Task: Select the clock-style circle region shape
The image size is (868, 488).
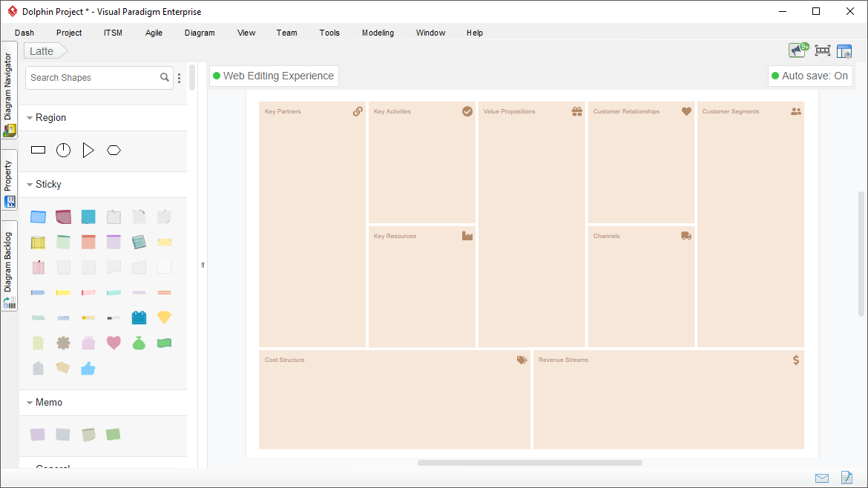Action: (x=64, y=150)
